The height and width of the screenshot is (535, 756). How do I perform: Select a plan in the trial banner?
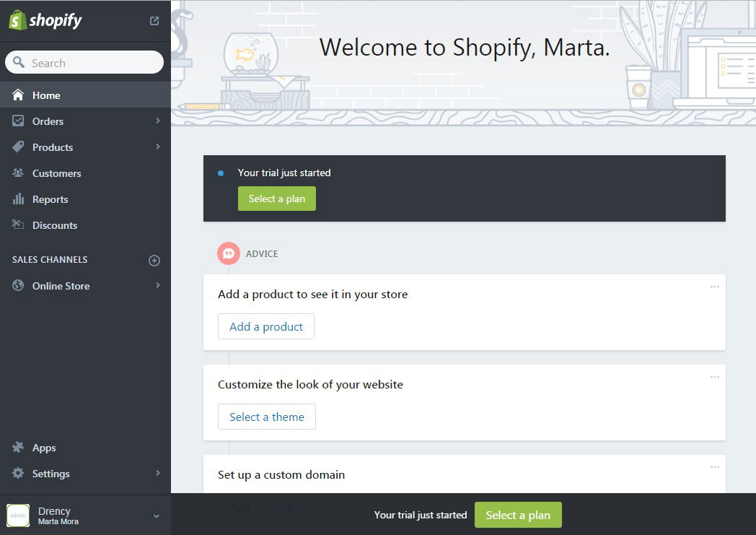pos(277,199)
